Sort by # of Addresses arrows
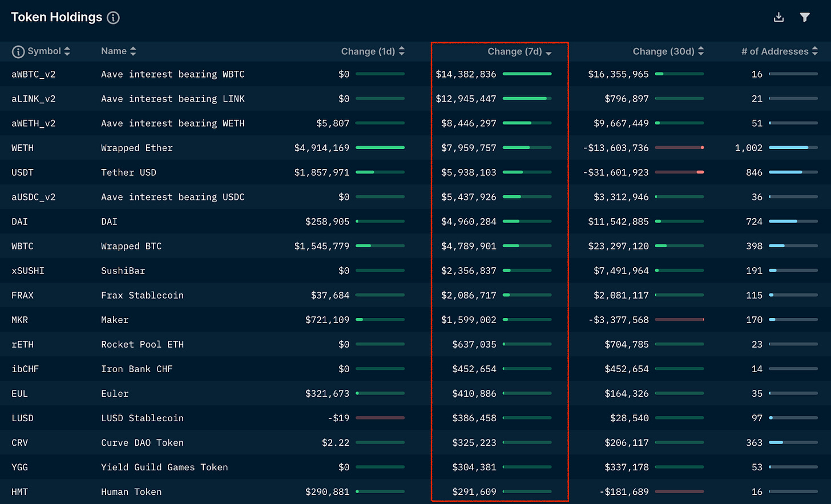This screenshot has width=831, height=504. click(815, 51)
